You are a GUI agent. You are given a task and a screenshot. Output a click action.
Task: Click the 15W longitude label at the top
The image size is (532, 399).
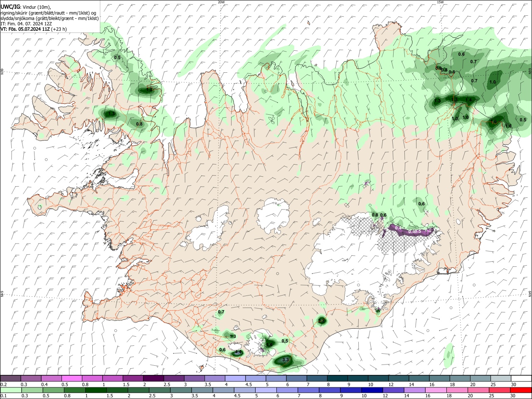pyautogui.click(x=440, y=2)
